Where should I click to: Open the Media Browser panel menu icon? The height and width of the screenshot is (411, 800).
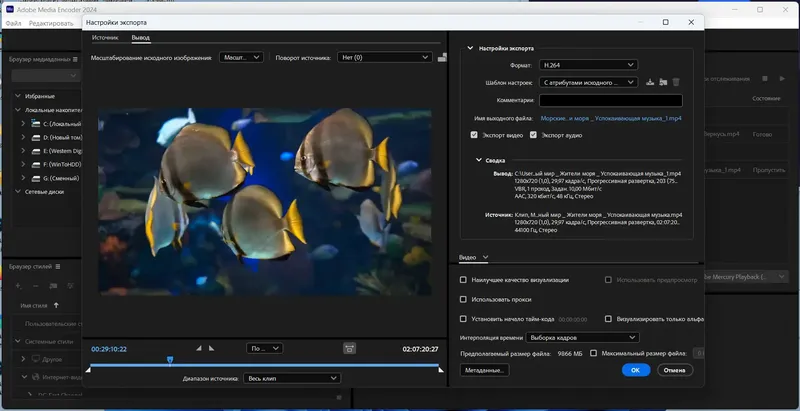(x=75, y=59)
